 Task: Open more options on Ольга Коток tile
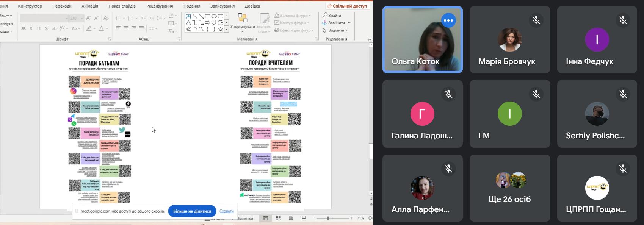(x=448, y=20)
